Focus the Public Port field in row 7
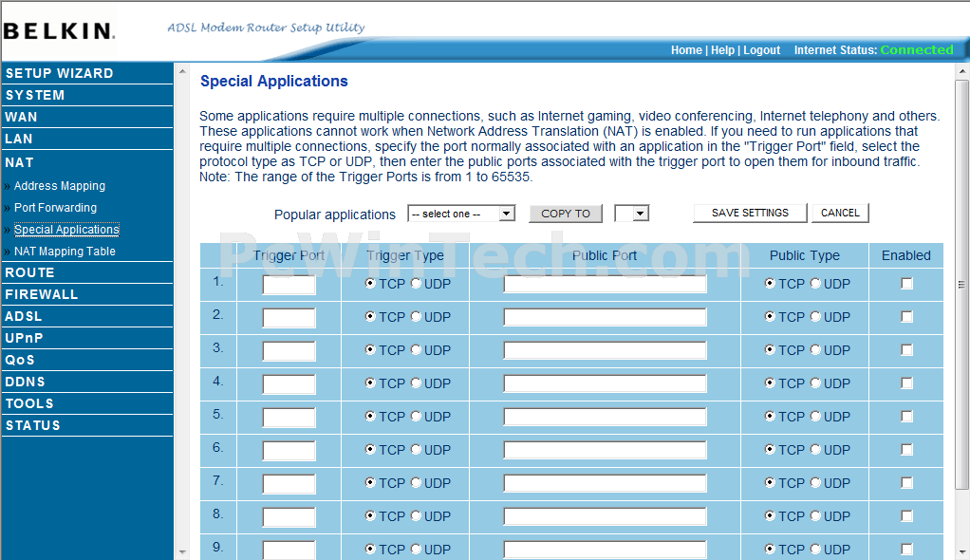Viewport: 970px width, 560px height. 605,483
